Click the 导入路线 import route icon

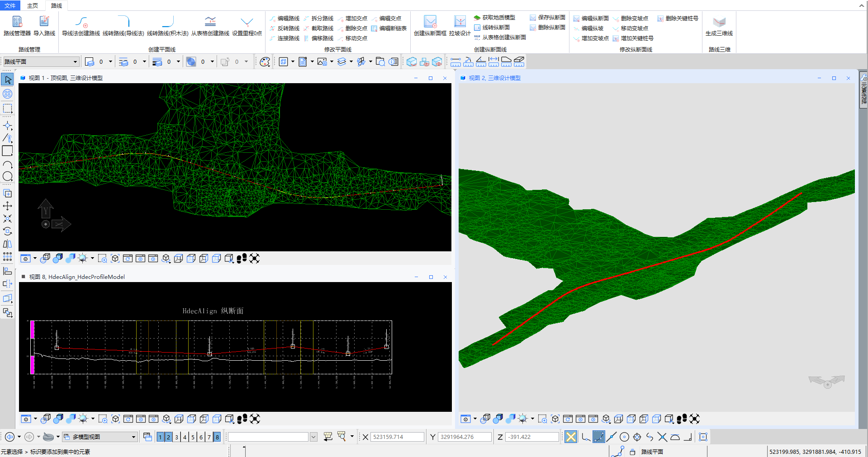tap(44, 26)
